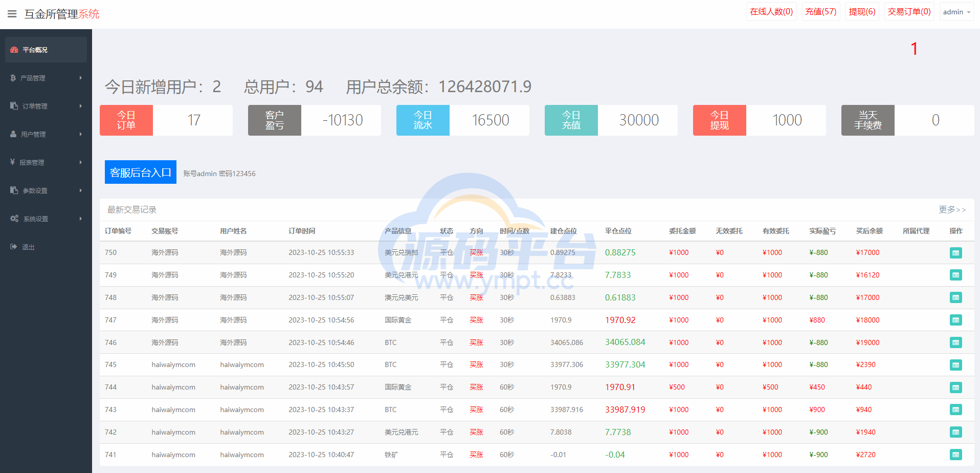Click the 系统设置 gears icon
Screen dimensions: 980x473
click(x=14, y=219)
